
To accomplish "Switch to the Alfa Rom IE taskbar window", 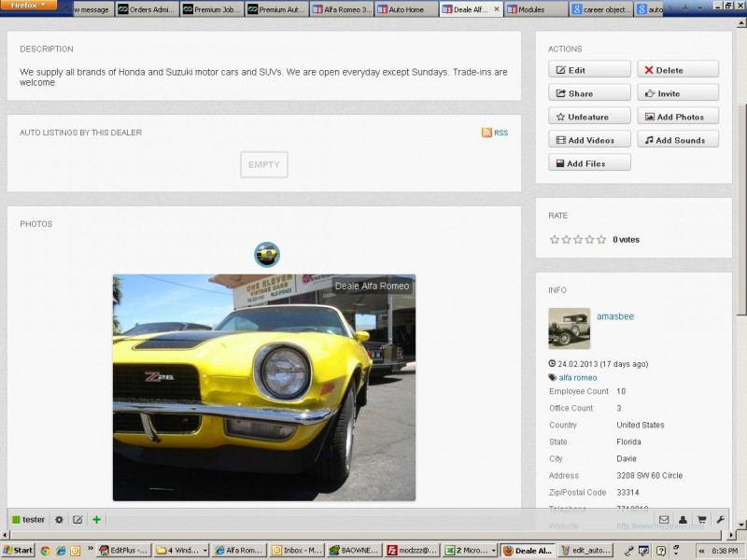I will click(239, 551).
